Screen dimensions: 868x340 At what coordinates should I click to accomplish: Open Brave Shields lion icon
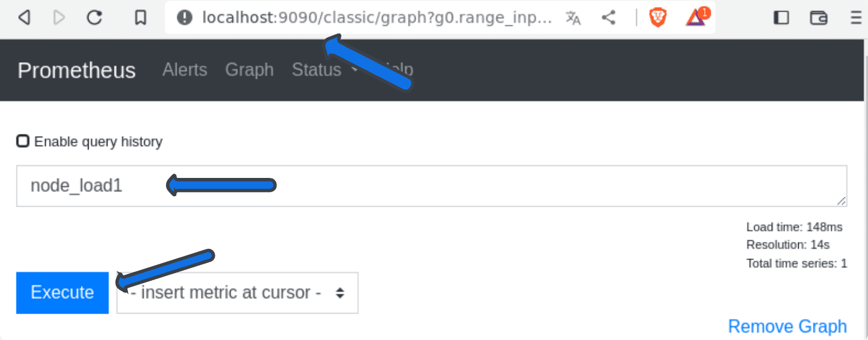coord(658,18)
